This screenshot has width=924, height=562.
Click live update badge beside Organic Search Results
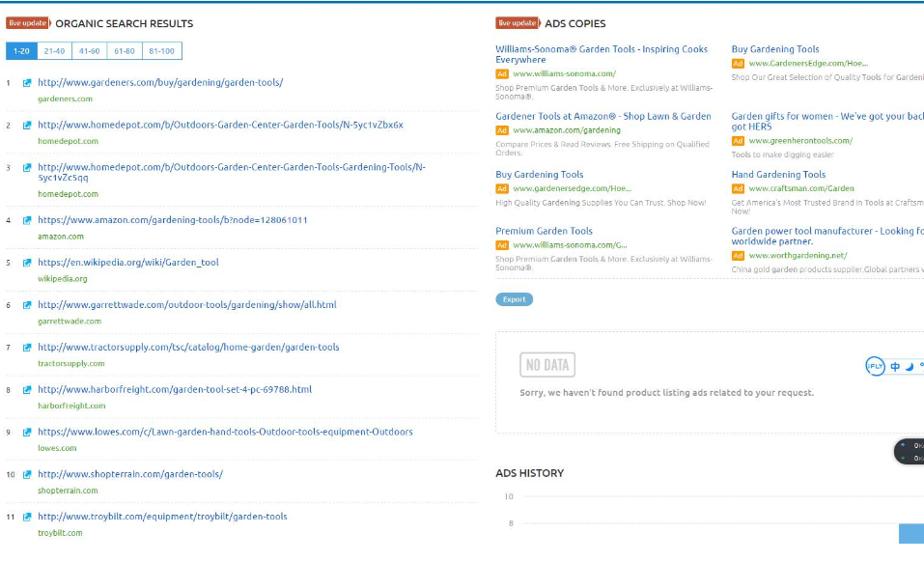28,23
